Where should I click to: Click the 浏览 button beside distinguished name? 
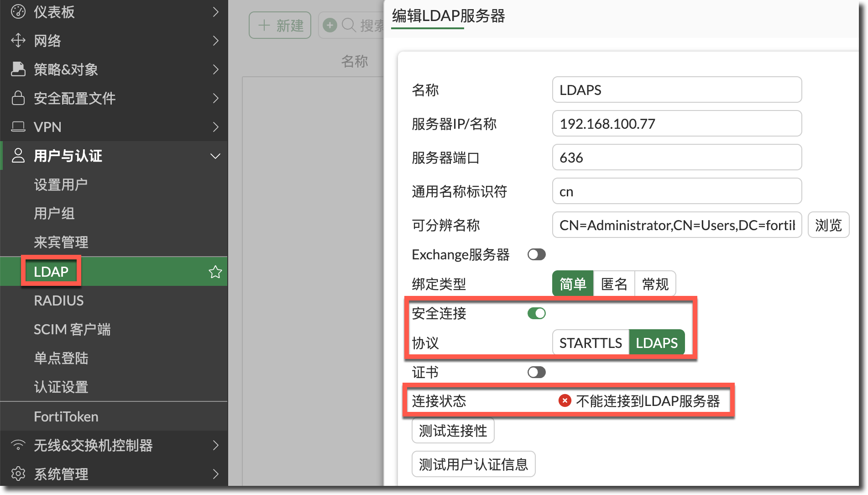[x=828, y=225]
